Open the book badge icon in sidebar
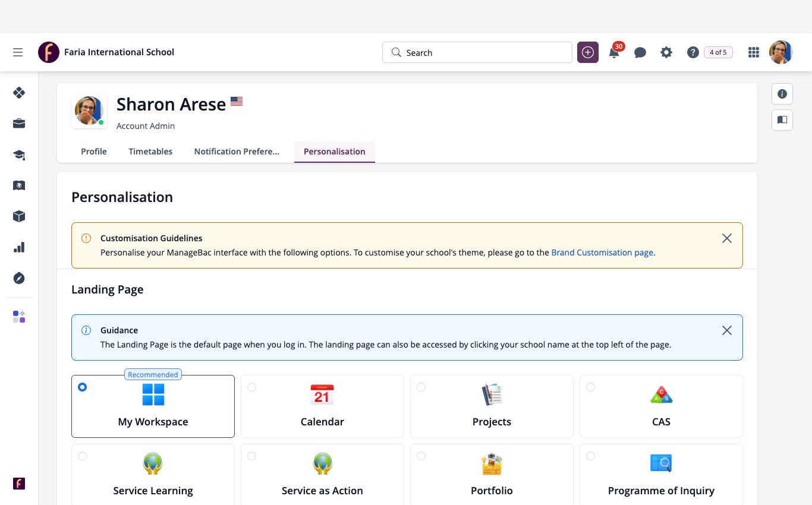This screenshot has height=505, width=812. pos(19,185)
